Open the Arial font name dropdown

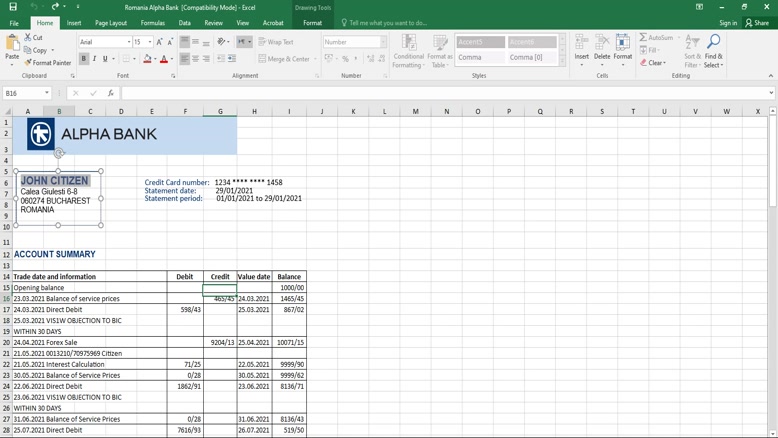(129, 42)
